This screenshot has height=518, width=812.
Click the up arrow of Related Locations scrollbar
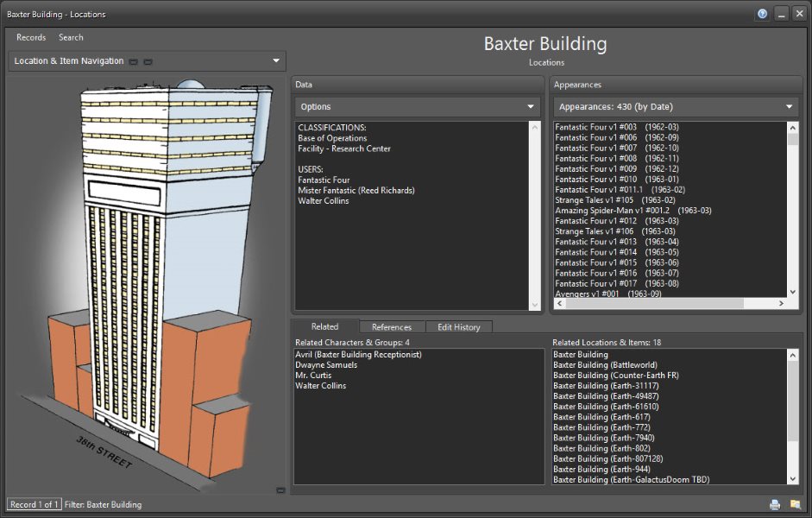coord(793,355)
